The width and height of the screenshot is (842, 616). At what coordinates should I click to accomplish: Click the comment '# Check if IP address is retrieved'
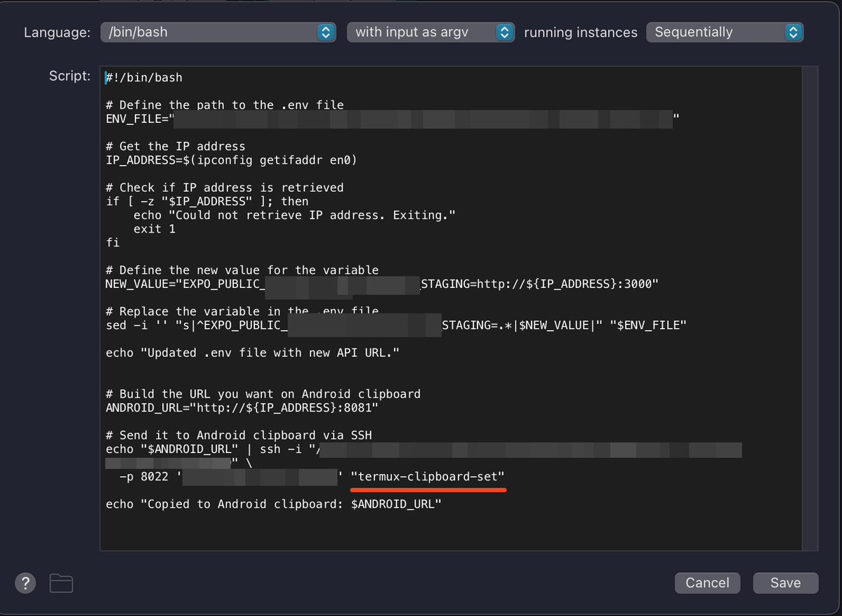[225, 188]
